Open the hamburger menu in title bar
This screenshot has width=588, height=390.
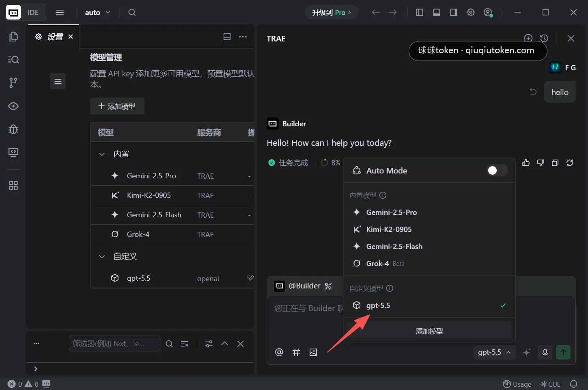click(60, 13)
